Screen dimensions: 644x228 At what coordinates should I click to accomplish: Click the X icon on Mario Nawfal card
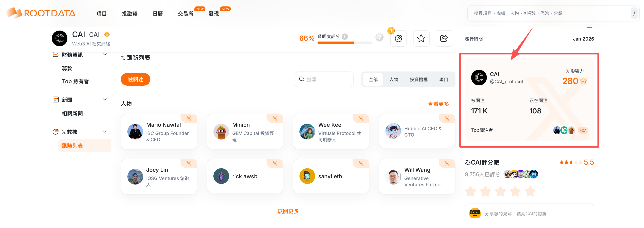(x=189, y=119)
